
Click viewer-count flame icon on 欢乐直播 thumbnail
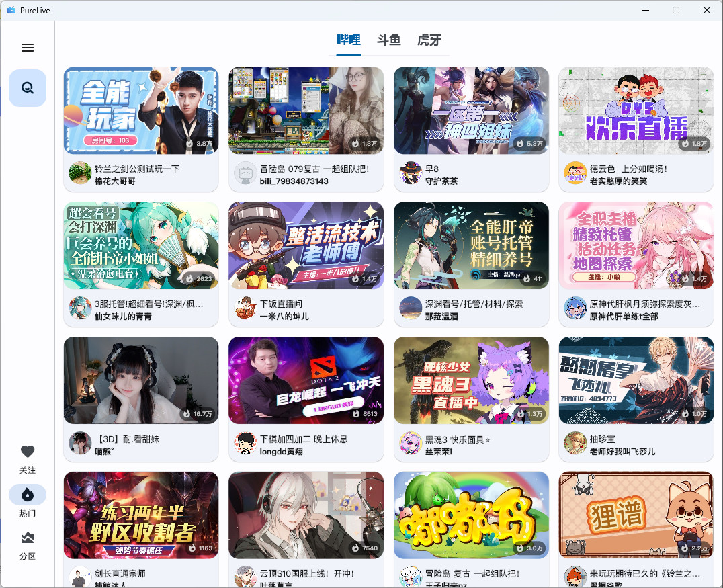pos(685,143)
